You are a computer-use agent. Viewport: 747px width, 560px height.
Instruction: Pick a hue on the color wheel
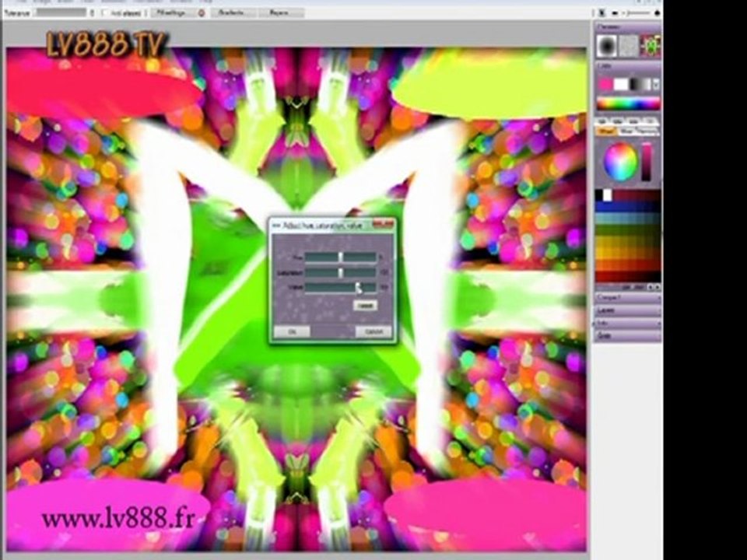coord(620,162)
